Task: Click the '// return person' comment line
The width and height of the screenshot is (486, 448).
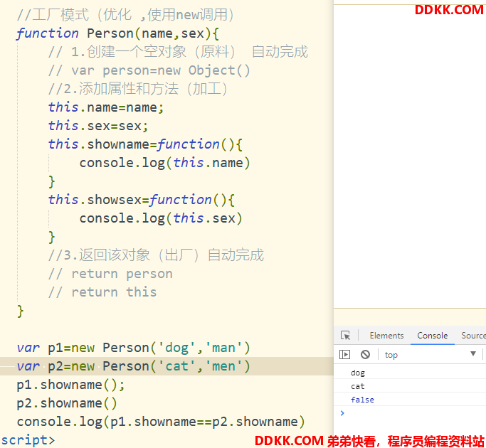Action: click(x=110, y=274)
